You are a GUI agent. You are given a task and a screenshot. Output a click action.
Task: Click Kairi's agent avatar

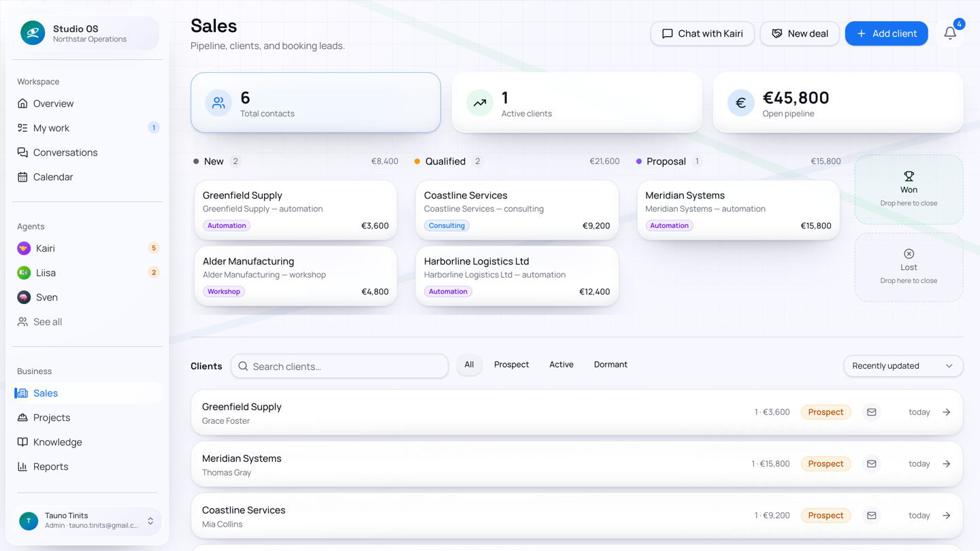click(x=24, y=248)
